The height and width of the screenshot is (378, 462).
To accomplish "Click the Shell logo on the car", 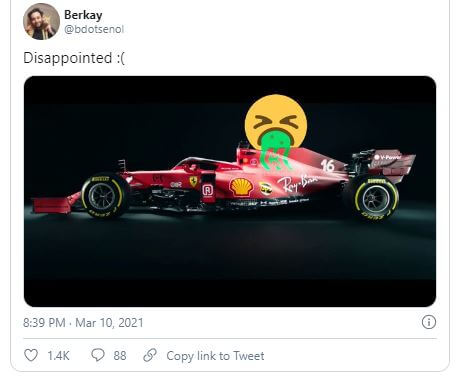I will (x=241, y=187).
